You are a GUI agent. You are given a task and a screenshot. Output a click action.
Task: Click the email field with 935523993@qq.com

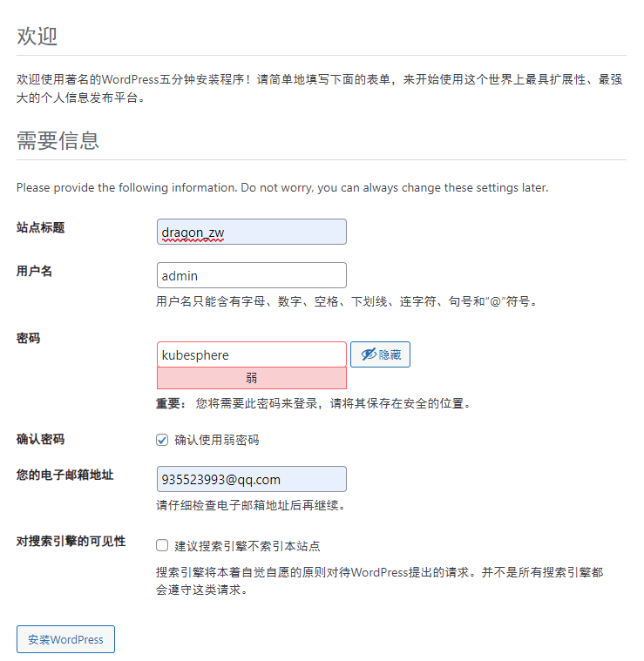click(252, 479)
